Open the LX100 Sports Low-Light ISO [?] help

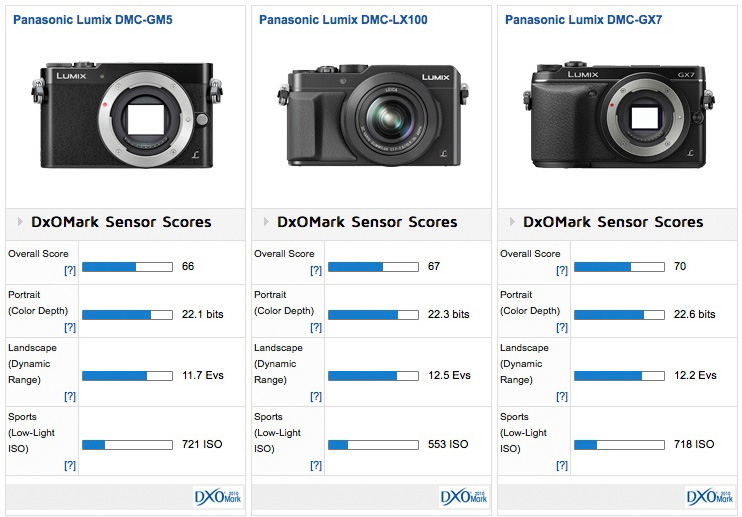[316, 465]
